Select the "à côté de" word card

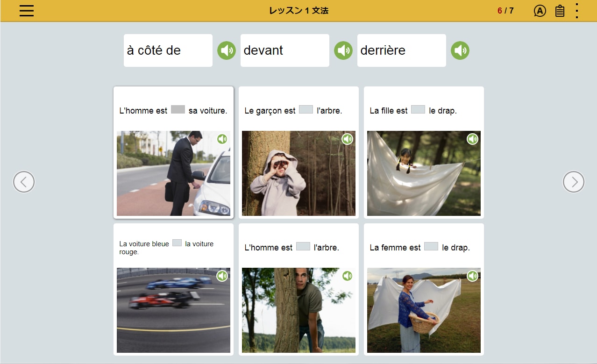click(168, 50)
